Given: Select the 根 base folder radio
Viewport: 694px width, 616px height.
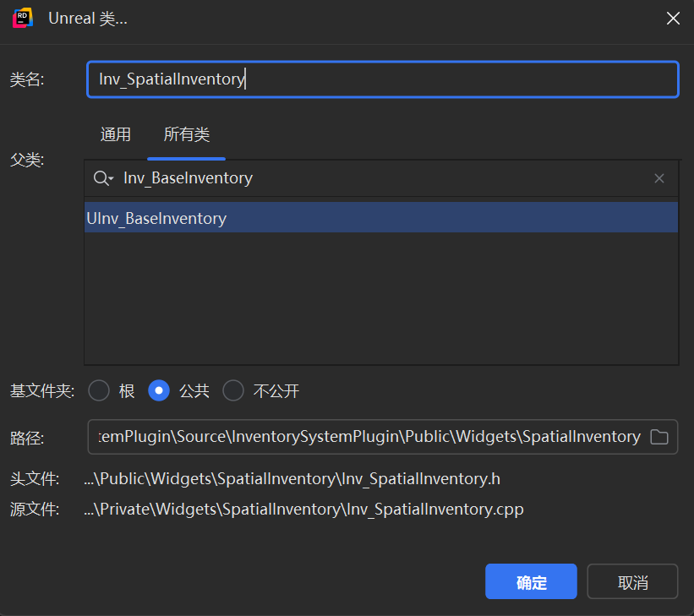Looking at the screenshot, I should (x=99, y=390).
